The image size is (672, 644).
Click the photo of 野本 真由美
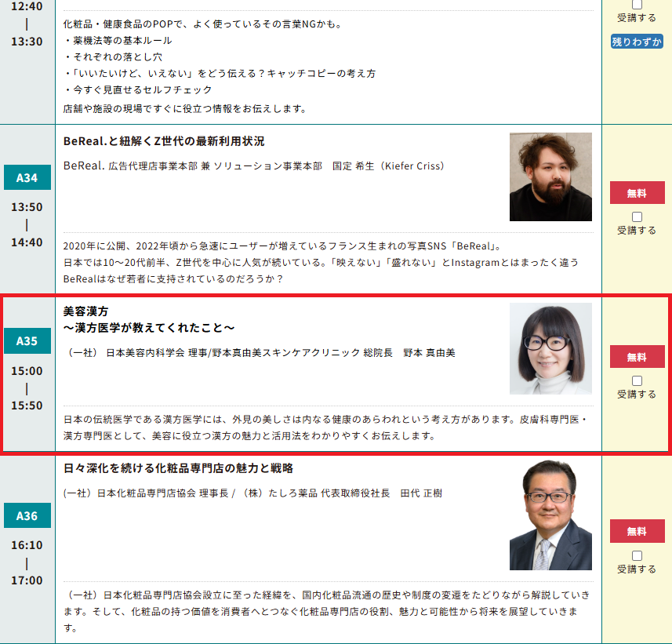(x=550, y=348)
